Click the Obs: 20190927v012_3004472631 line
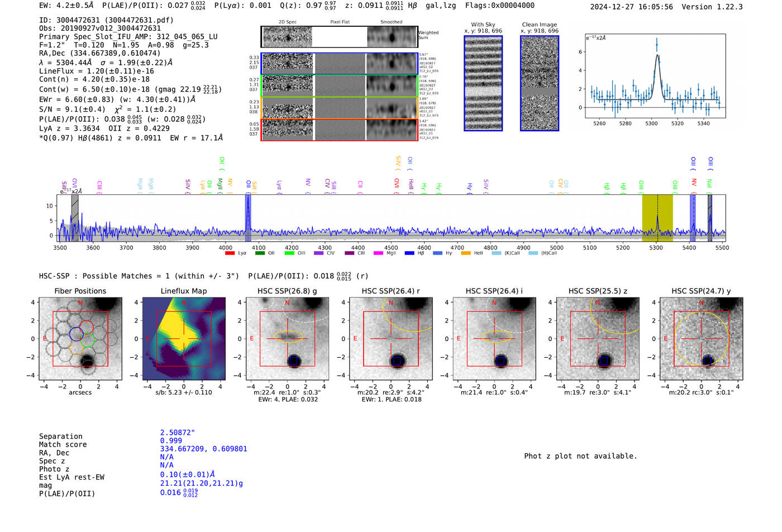This screenshot has width=782, height=532. pos(100,28)
